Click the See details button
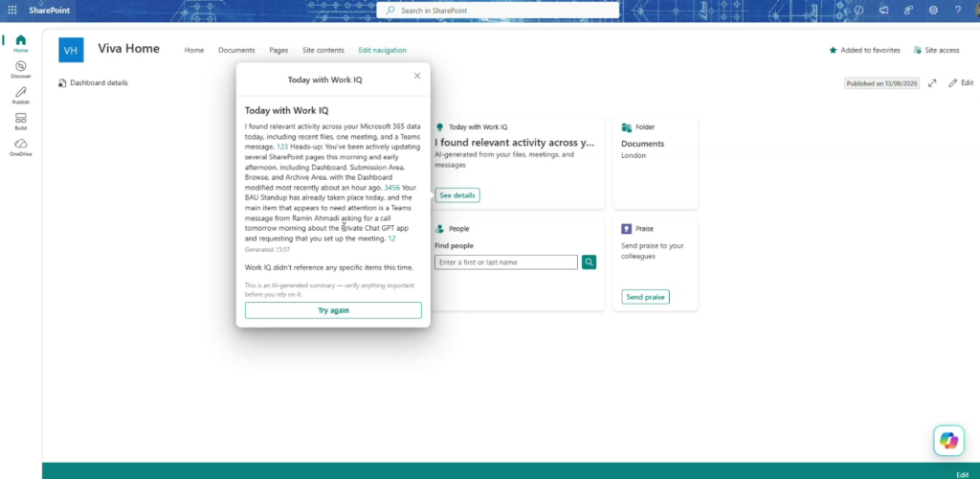 [457, 195]
